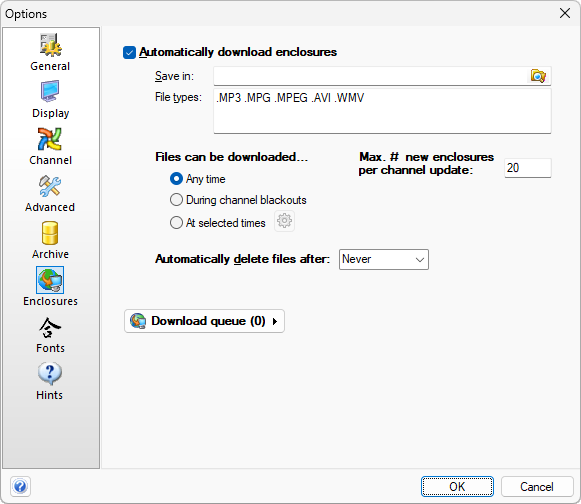This screenshot has height=504, width=581.
Task: Click the Max new enclosures number field
Action: coord(528,168)
